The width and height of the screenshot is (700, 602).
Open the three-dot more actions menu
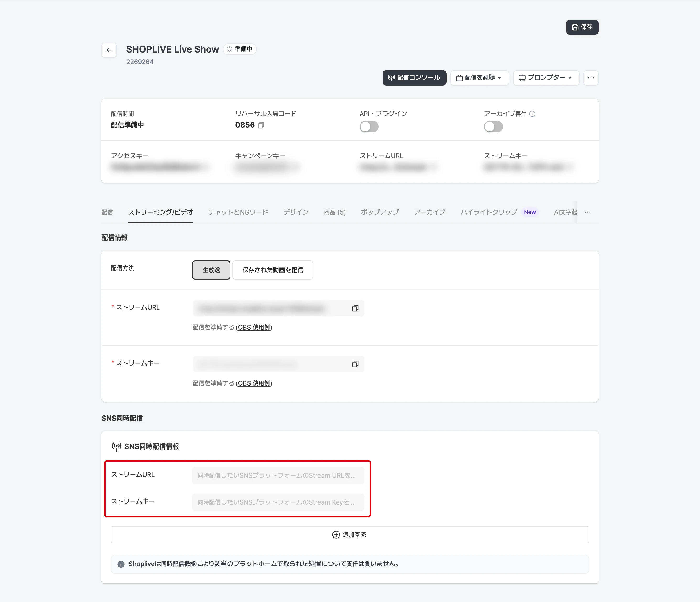point(591,78)
